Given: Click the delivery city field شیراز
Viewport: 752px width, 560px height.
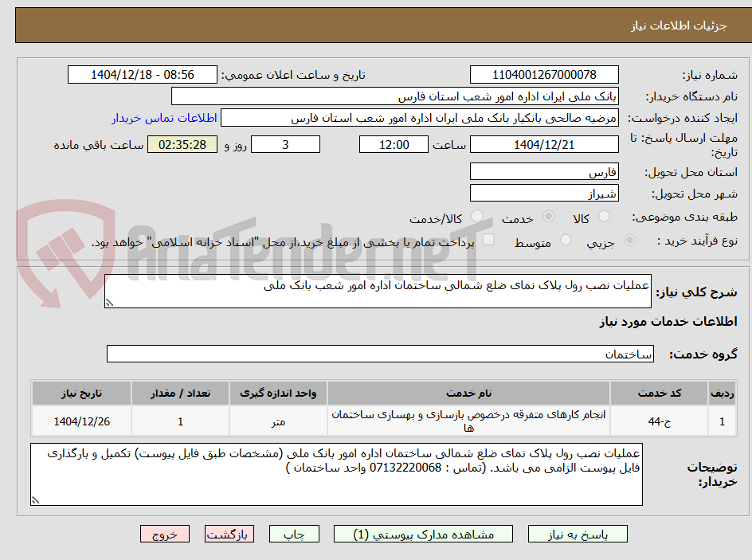Looking at the screenshot, I should pyautogui.click(x=544, y=194).
